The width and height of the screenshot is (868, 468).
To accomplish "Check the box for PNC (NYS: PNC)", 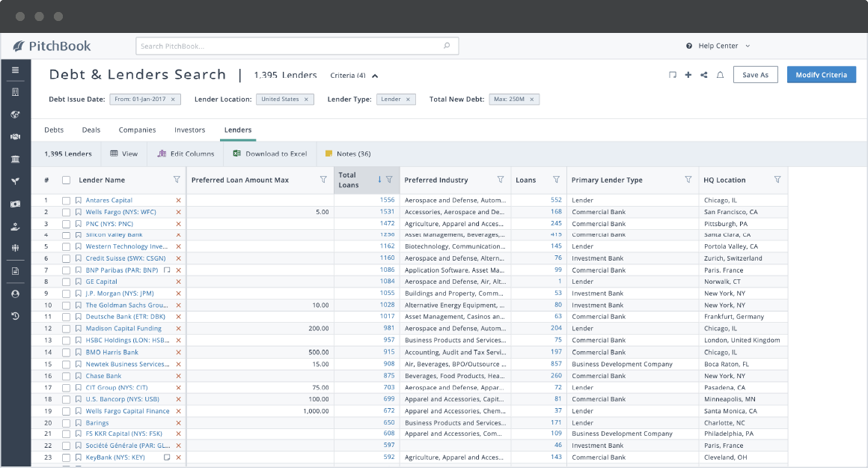I will (66, 224).
